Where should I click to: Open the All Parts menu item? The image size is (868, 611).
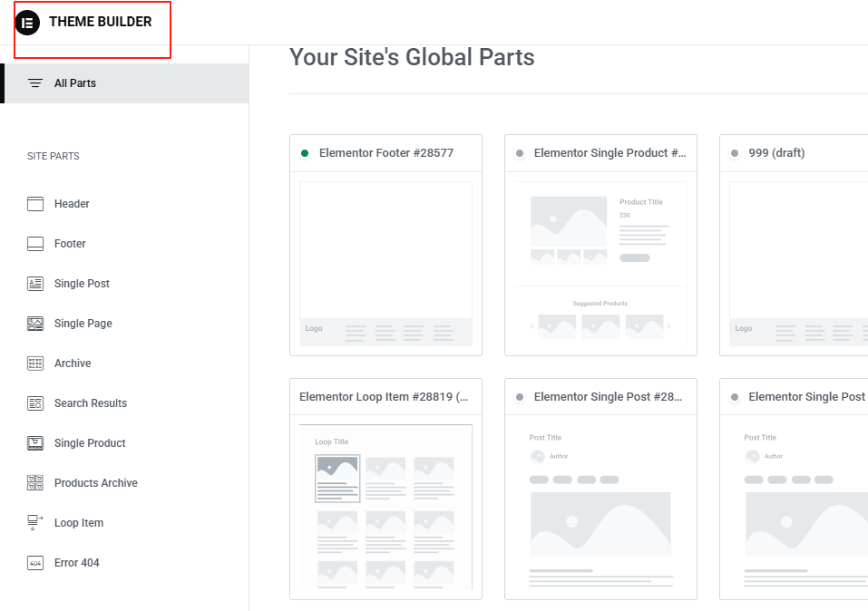pos(75,83)
